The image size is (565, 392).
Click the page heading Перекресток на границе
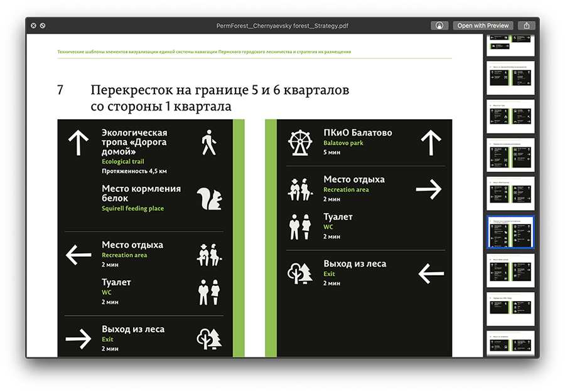[x=220, y=90]
